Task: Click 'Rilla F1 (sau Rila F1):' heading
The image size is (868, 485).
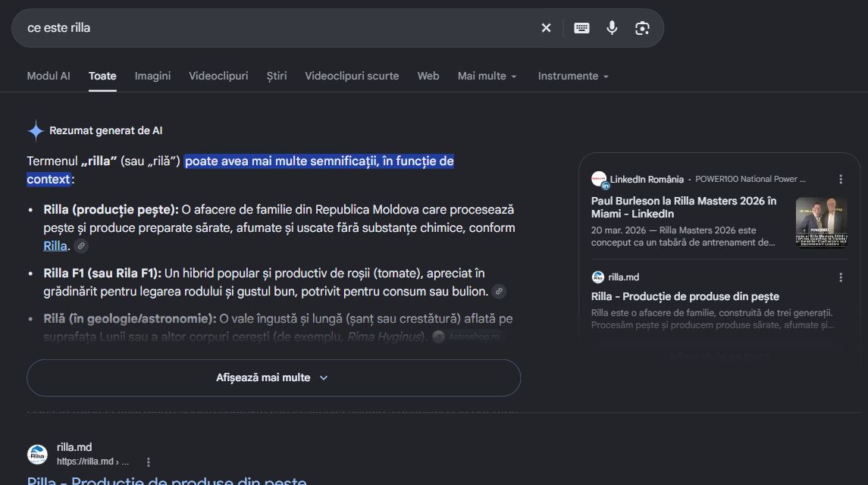Action: [102, 274]
